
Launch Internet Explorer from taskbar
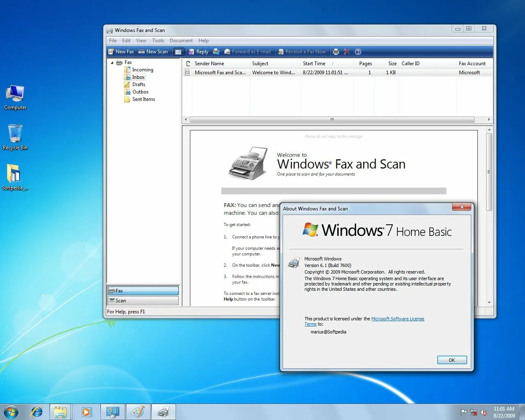[x=37, y=412]
